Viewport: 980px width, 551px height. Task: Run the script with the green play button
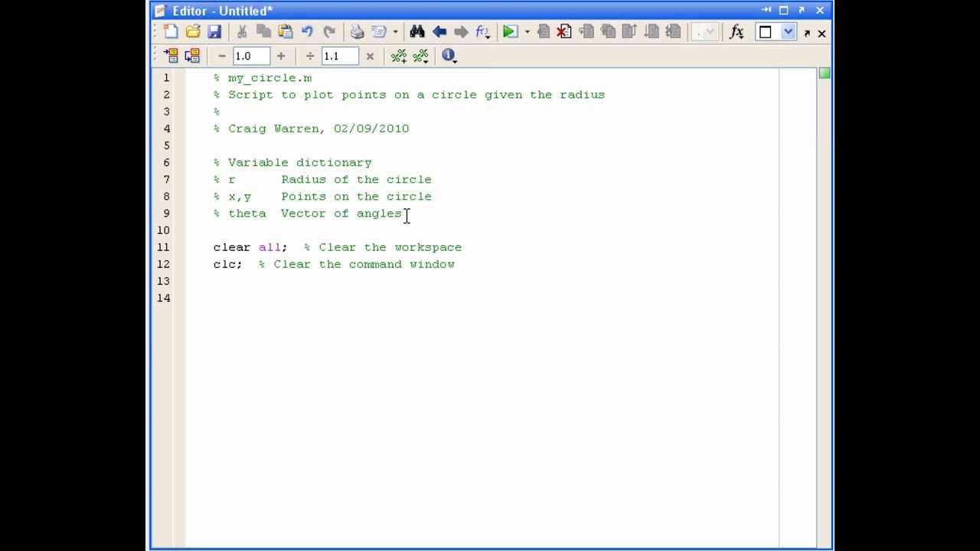point(509,31)
